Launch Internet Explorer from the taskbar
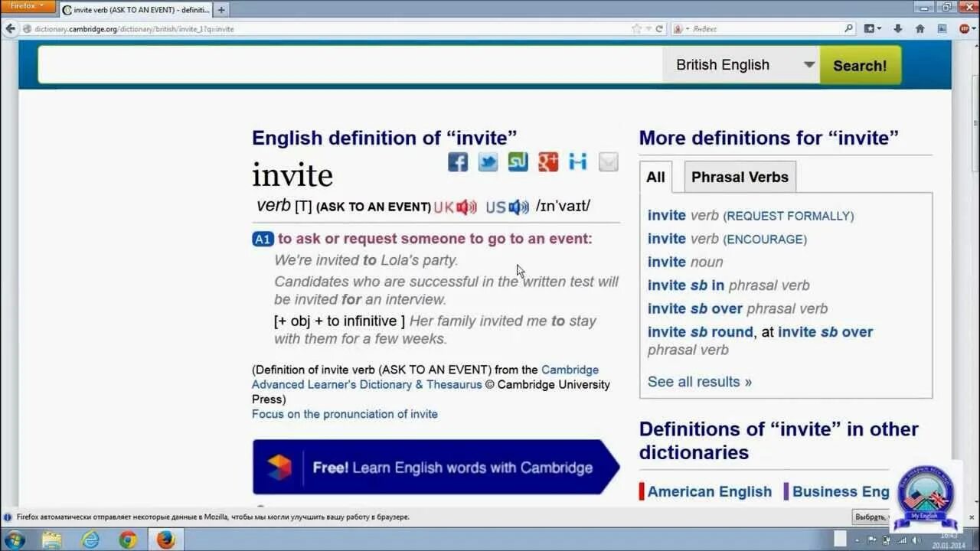 (x=90, y=540)
